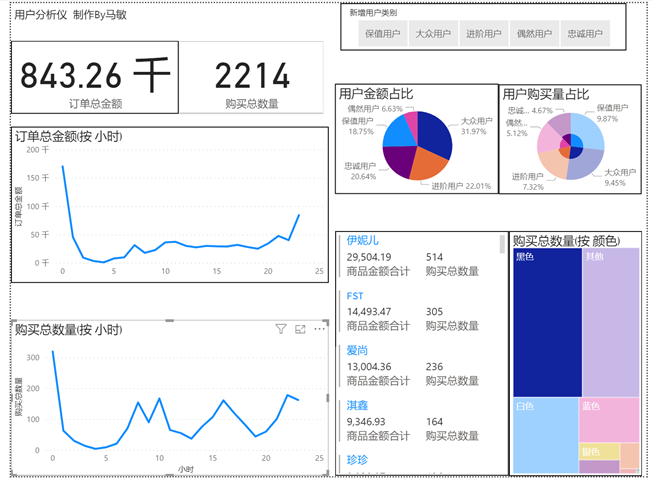Viewport: 652px width, 478px height.
Task: Select the 保值用户 slicer button
Action: (x=383, y=34)
